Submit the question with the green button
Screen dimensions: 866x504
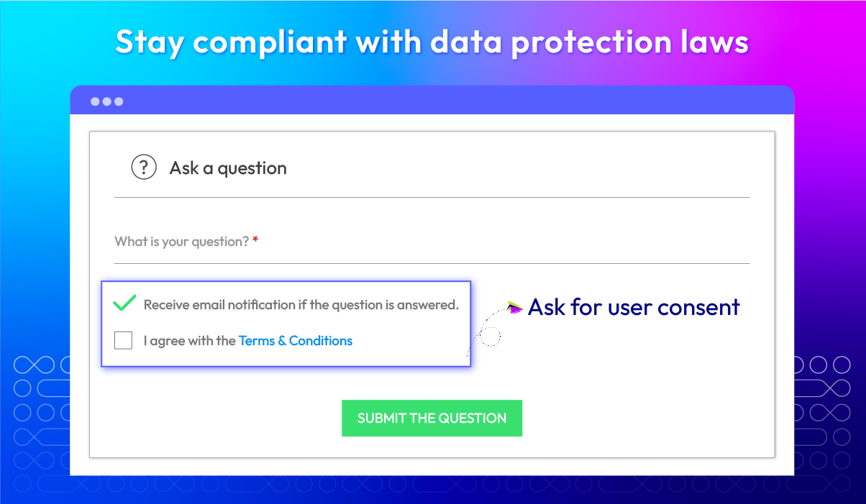pos(432,418)
